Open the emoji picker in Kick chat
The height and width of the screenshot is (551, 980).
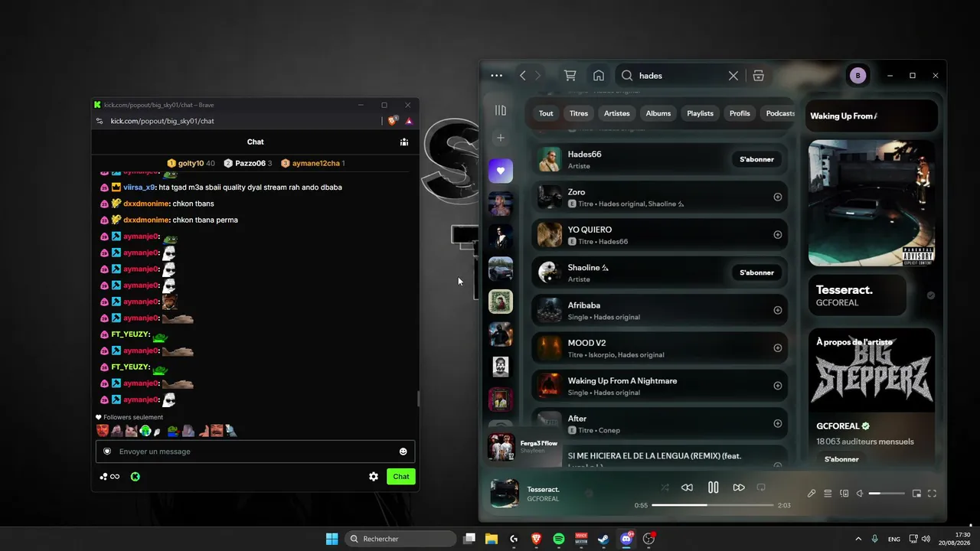[403, 452]
